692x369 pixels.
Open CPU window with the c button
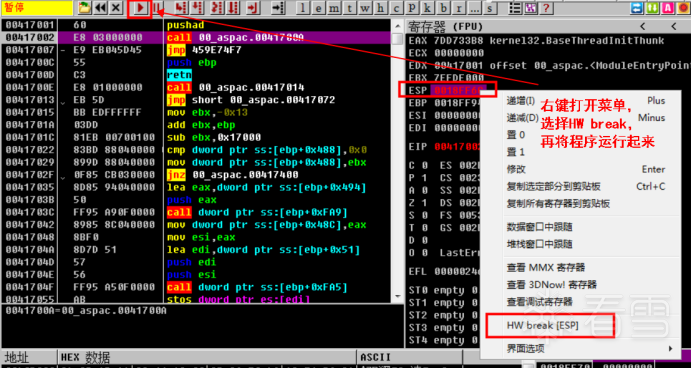[x=396, y=8]
